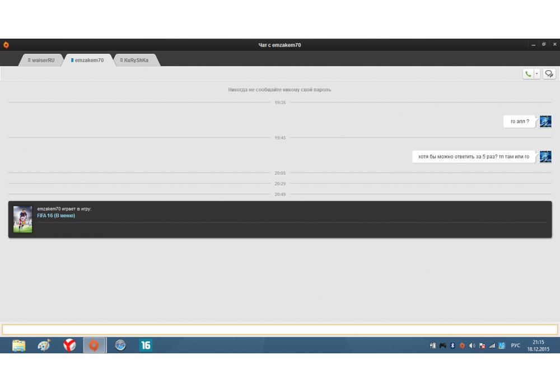Click the network signal bars tray icon
Image resolution: width=560 pixels, height=392 pixels.
(x=492, y=345)
